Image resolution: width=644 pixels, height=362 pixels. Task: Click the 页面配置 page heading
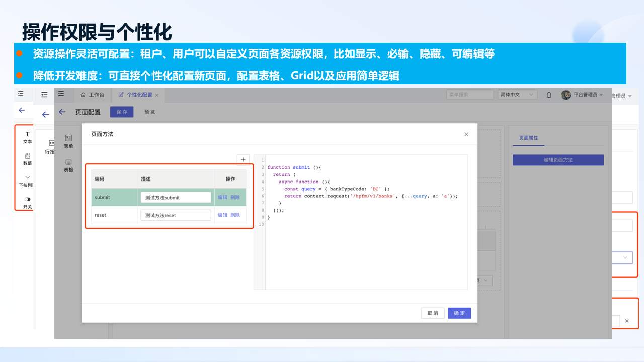(88, 112)
